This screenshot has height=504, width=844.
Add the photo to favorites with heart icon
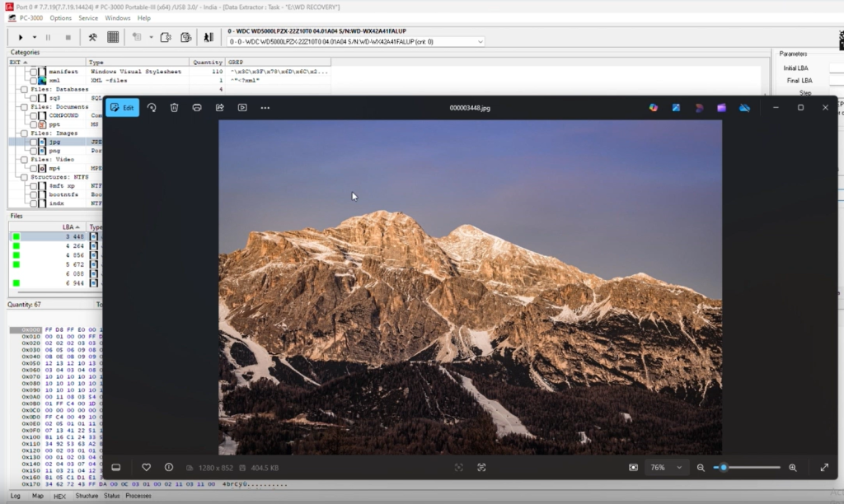coord(146,467)
